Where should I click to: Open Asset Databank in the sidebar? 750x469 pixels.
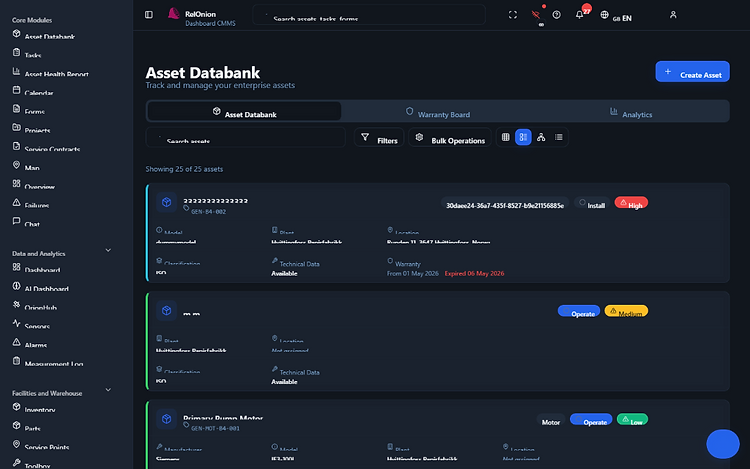coord(44,35)
